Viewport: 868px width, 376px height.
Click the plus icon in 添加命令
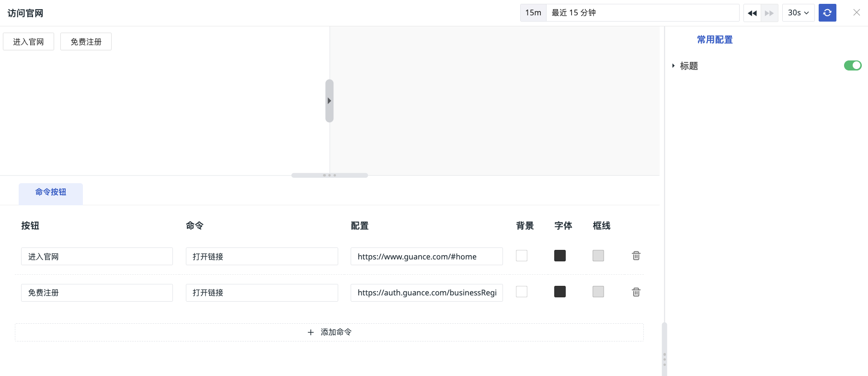[x=311, y=332]
